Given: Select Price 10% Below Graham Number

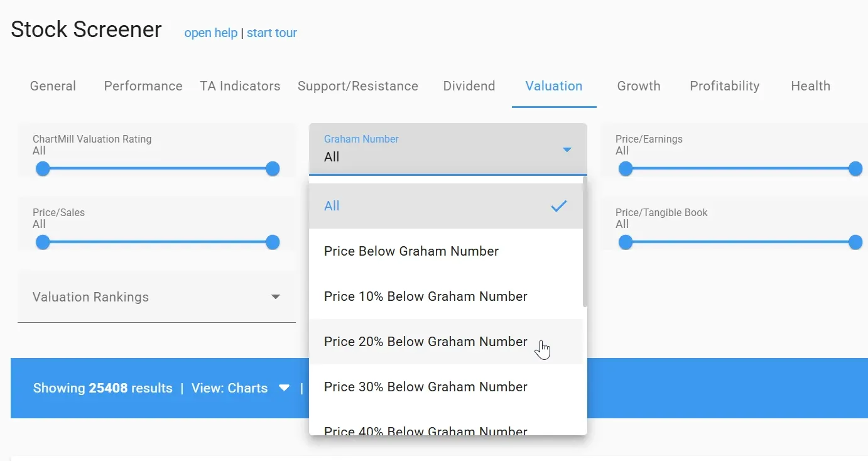Looking at the screenshot, I should click(x=425, y=296).
